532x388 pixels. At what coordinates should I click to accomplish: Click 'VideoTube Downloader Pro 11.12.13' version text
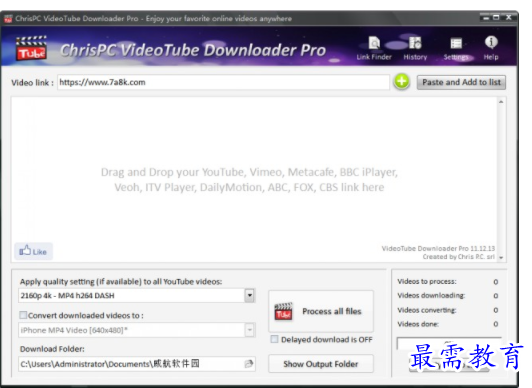coord(438,248)
